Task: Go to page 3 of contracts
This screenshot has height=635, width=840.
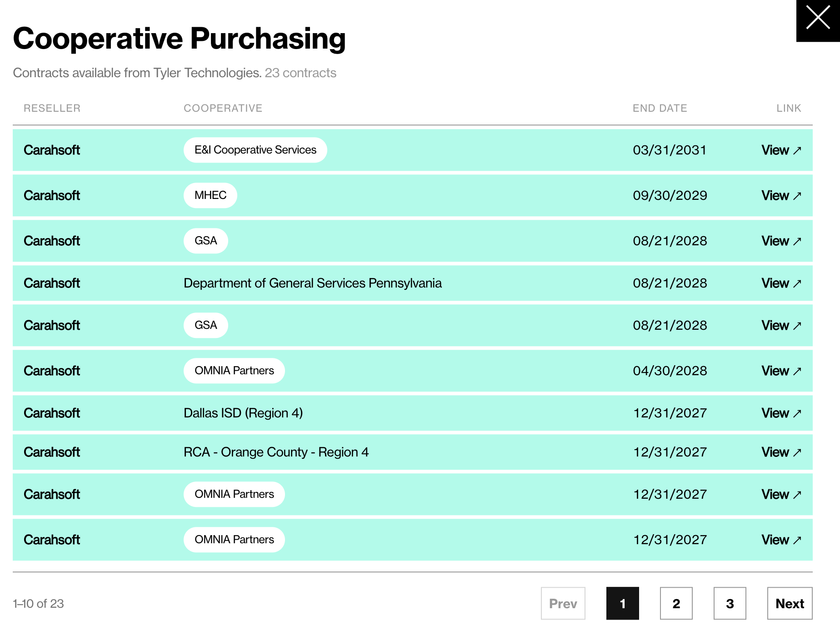Action: click(730, 603)
